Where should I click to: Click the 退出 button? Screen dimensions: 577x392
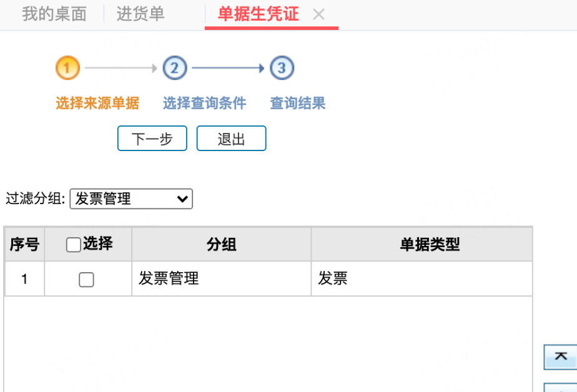tap(231, 139)
